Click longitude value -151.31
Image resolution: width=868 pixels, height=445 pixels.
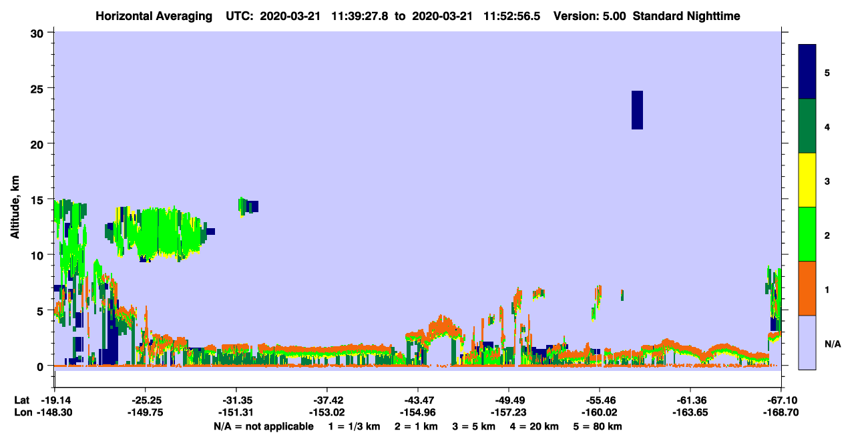[x=236, y=412]
